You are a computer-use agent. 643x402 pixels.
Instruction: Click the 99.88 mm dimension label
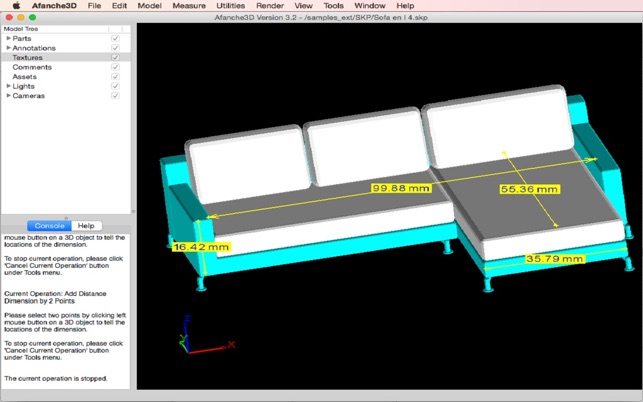(401, 188)
